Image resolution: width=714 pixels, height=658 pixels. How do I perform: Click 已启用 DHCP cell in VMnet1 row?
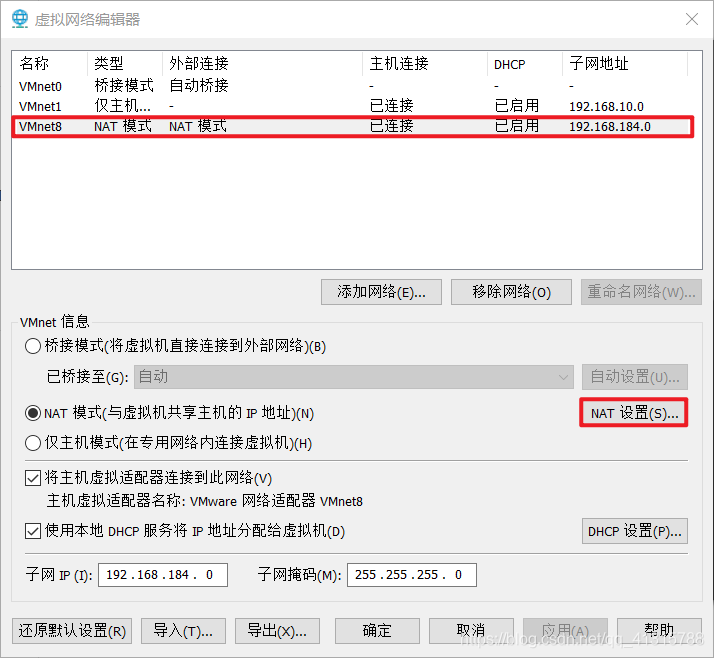(x=517, y=106)
